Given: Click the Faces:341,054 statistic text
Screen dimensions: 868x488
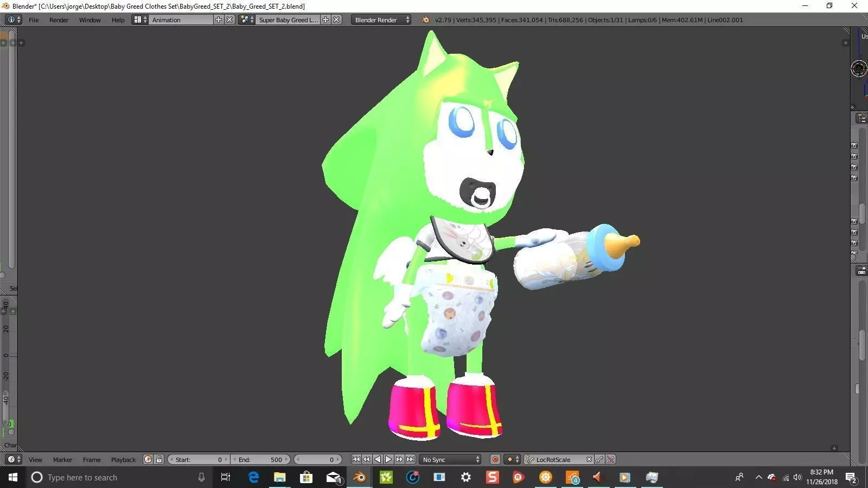Looking at the screenshot, I should (522, 20).
